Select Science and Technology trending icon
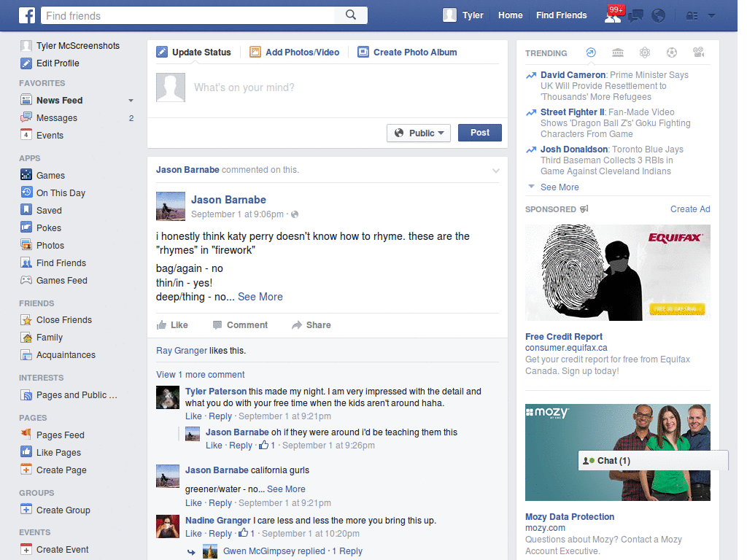 645,52
